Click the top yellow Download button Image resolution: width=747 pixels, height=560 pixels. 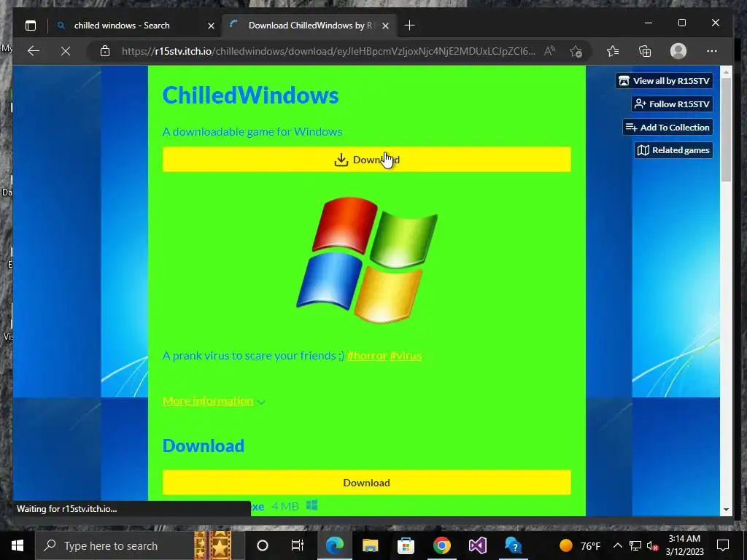366,160
